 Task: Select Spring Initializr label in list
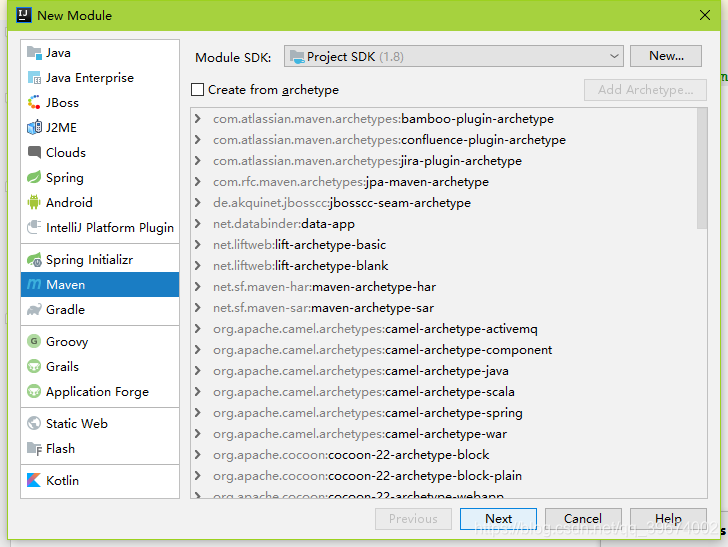pyautogui.click(x=89, y=260)
